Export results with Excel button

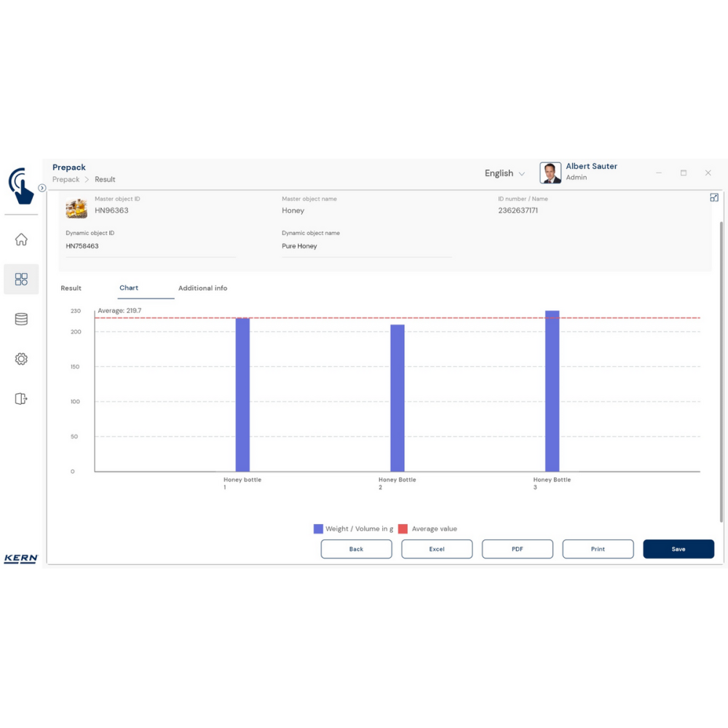pos(437,549)
